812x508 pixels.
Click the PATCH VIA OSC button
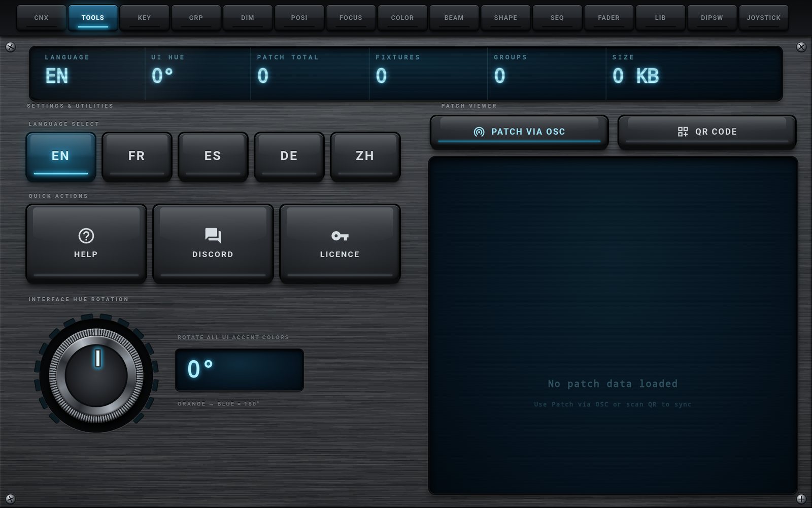coord(519,132)
